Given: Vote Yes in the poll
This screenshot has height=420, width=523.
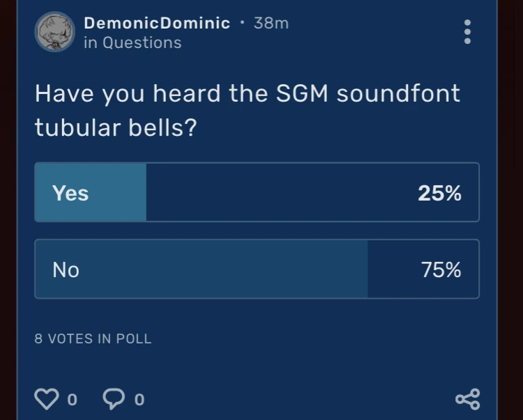Looking at the screenshot, I should click(x=257, y=192).
